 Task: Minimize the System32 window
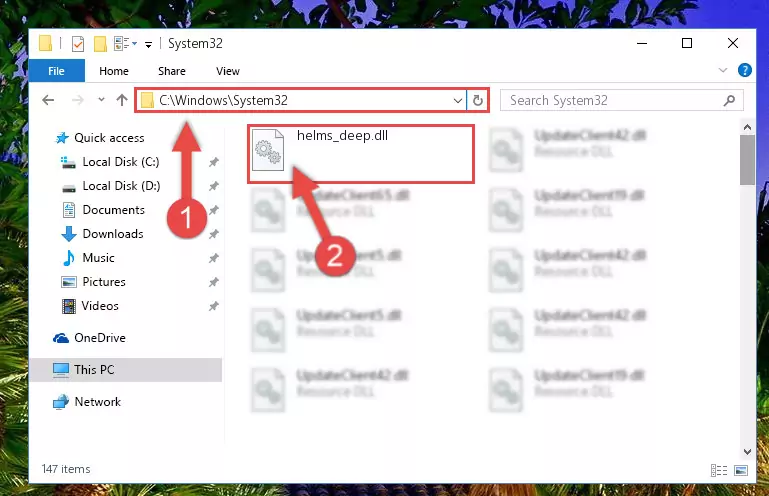coord(642,44)
